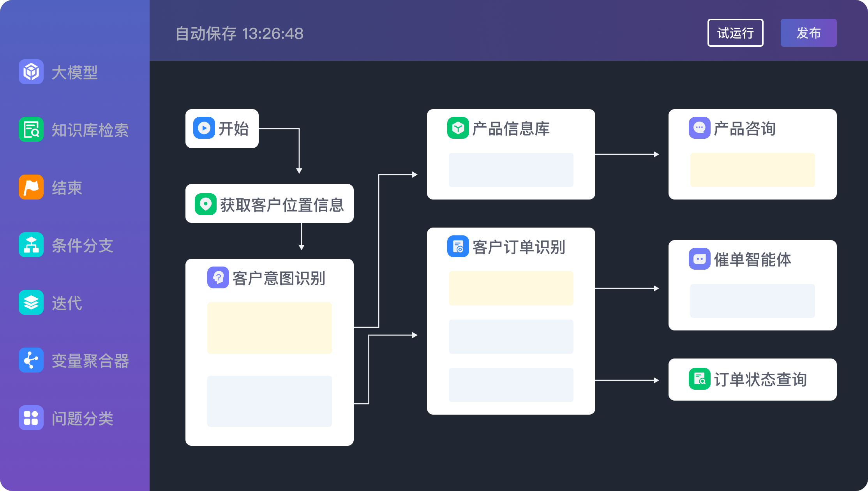Screen dimensions: 868x491
Task: Select the 变量聚合器 merge icon
Action: pyautogui.click(x=31, y=360)
